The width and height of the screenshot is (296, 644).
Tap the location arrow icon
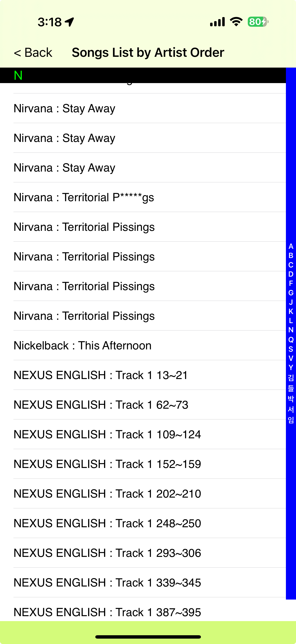(69, 22)
